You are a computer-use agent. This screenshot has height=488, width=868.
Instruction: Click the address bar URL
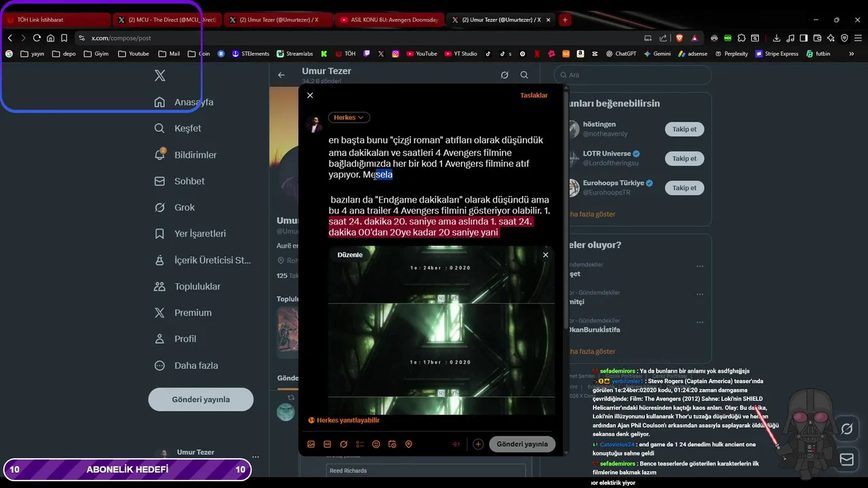click(121, 38)
